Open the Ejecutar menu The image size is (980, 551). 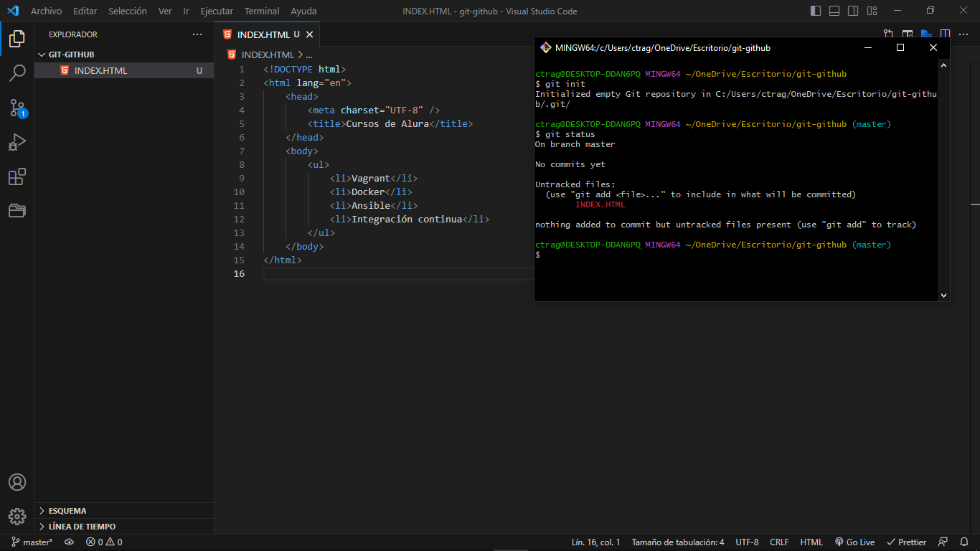tap(217, 11)
